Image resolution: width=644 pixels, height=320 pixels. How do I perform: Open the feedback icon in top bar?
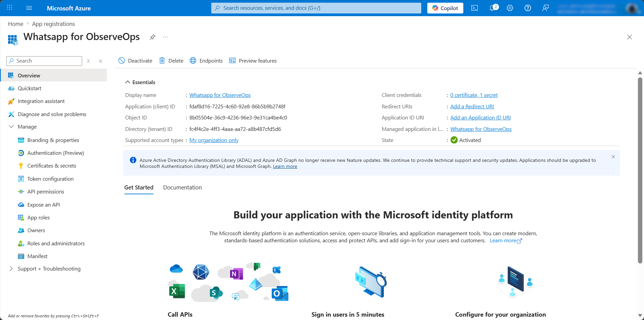pyautogui.click(x=545, y=8)
